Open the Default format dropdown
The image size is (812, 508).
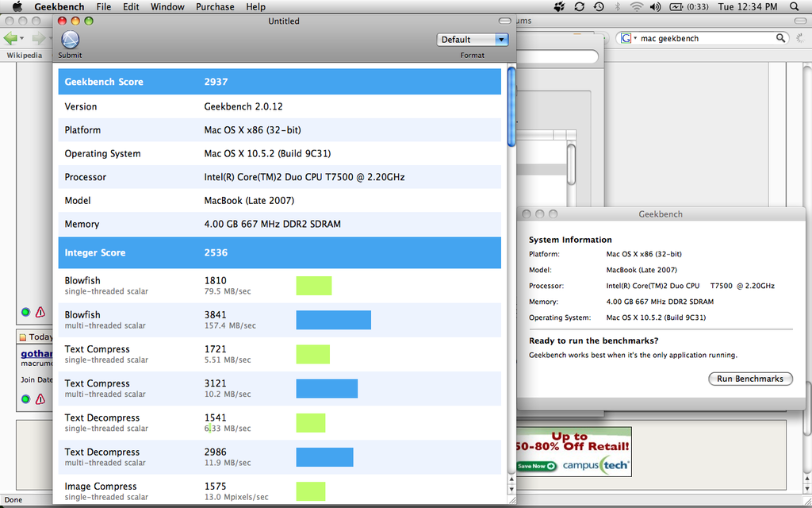click(x=473, y=40)
